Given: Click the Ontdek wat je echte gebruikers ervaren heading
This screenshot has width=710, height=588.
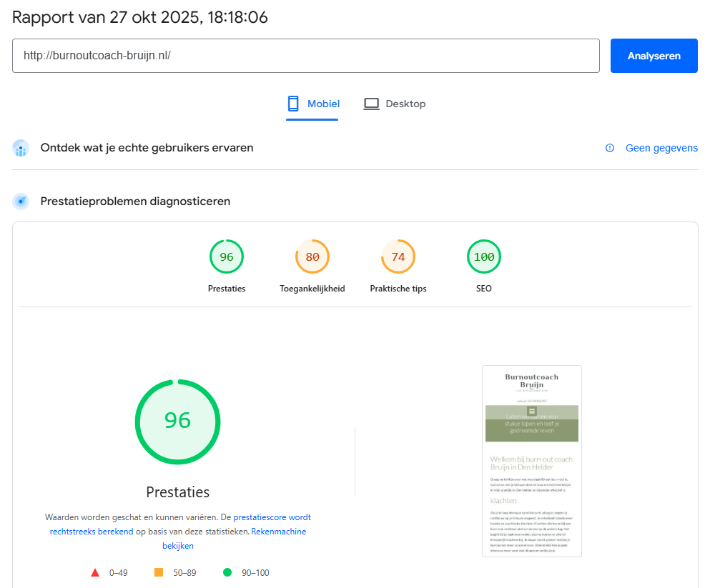Looking at the screenshot, I should point(147,148).
